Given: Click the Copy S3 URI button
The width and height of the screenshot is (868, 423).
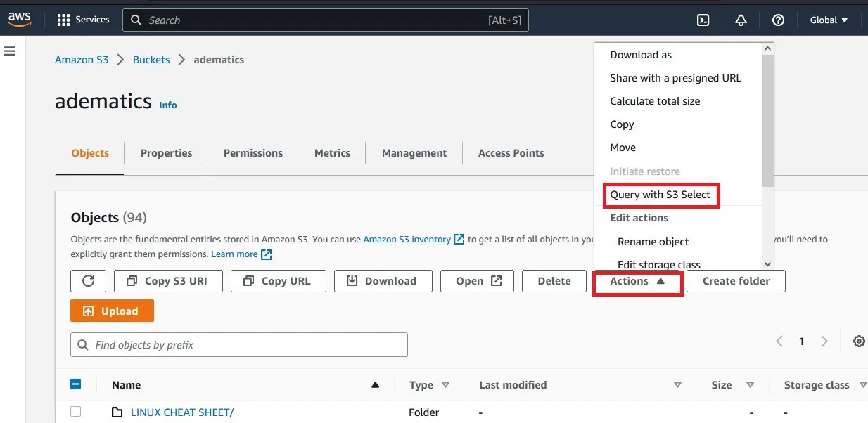Looking at the screenshot, I should click(168, 281).
